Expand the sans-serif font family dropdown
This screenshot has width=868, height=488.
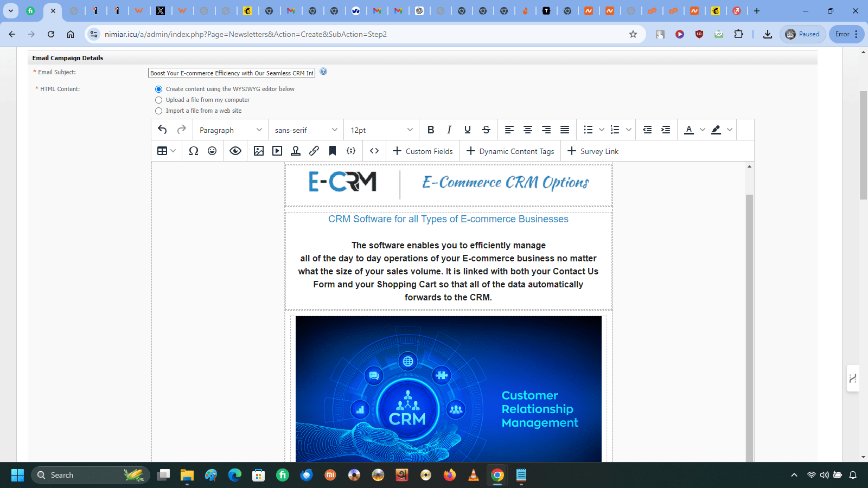(x=306, y=130)
